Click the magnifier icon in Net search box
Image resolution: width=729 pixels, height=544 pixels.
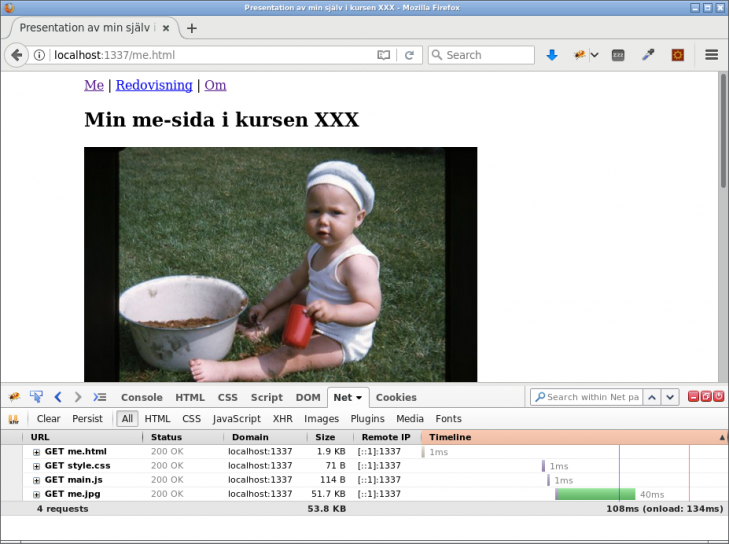540,397
